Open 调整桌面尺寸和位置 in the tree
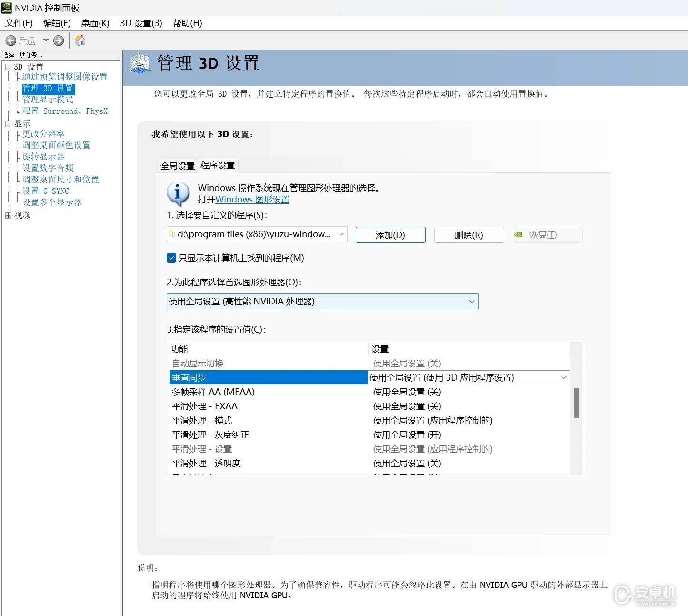Image resolution: width=688 pixels, height=616 pixels. 60,180
